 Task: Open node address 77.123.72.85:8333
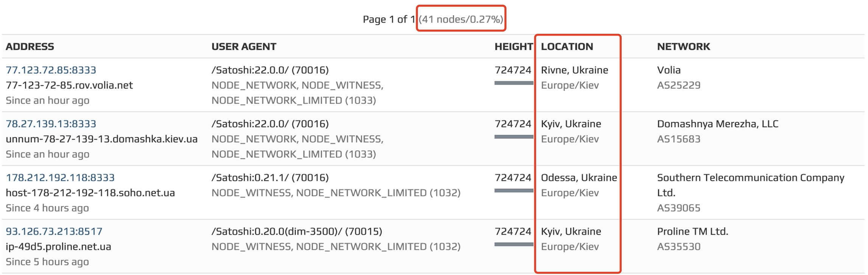[x=51, y=70]
